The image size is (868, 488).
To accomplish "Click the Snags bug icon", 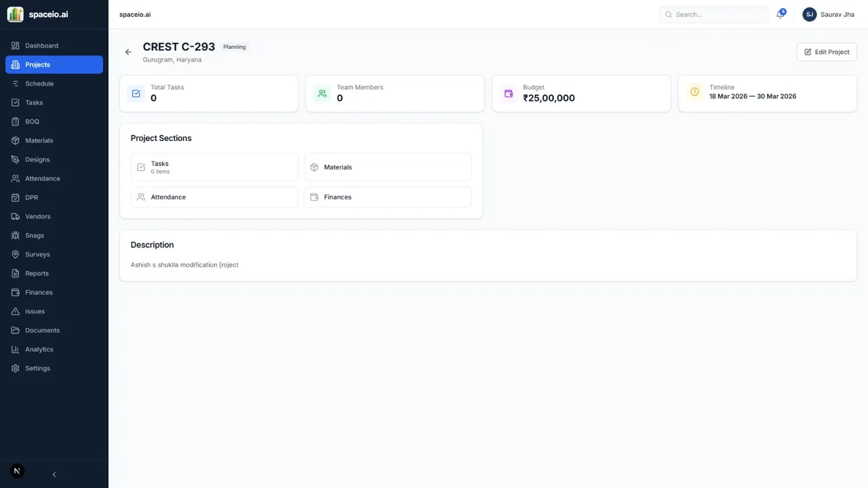I will (x=16, y=235).
